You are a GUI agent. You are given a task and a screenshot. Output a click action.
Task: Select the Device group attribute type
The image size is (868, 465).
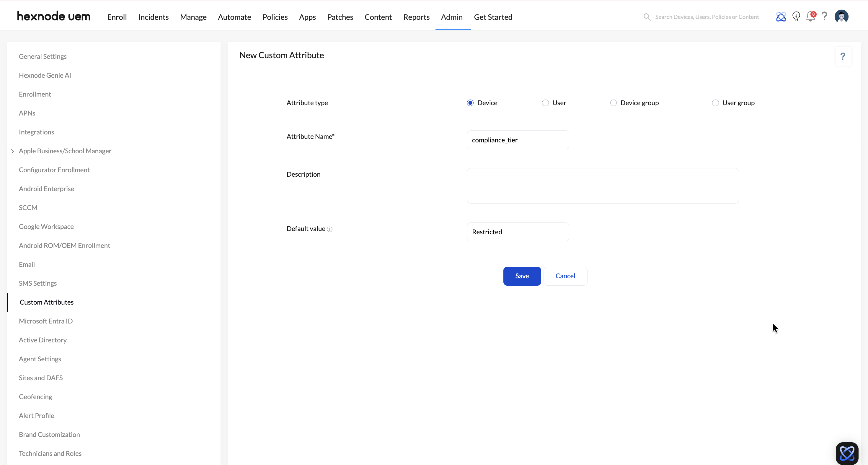tap(613, 103)
